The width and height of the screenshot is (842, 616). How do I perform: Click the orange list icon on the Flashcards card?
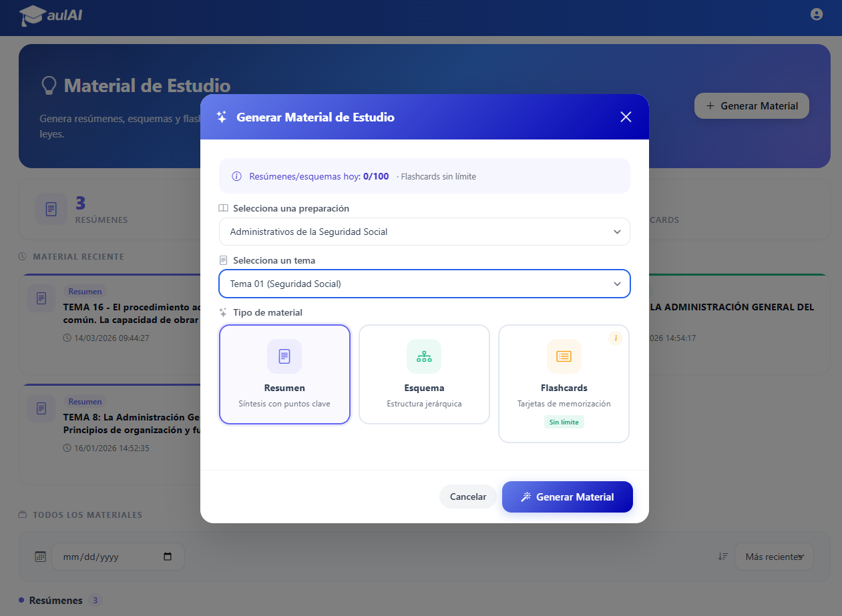(564, 356)
